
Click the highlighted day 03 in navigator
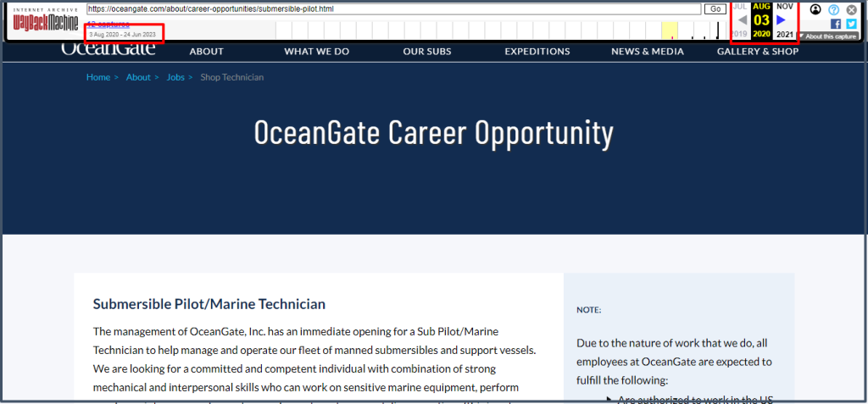(x=762, y=20)
